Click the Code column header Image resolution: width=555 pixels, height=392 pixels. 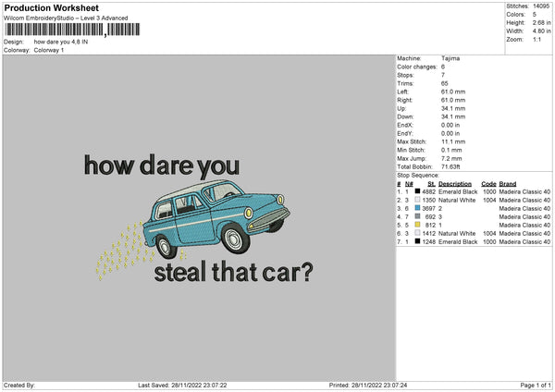click(x=488, y=183)
